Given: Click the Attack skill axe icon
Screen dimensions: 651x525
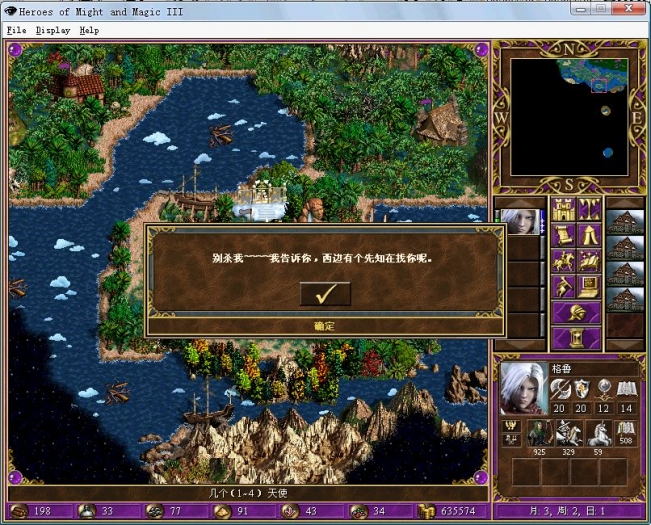Looking at the screenshot, I should (x=560, y=389).
